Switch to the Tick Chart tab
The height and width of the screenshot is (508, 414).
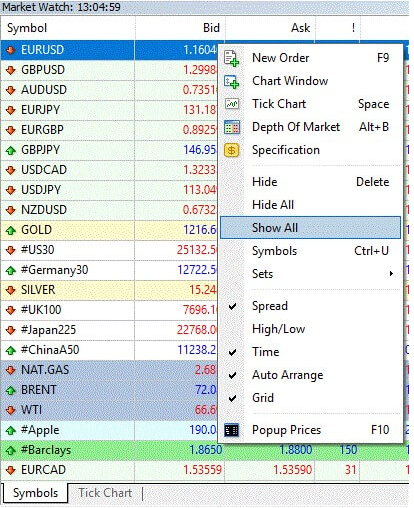(x=105, y=493)
